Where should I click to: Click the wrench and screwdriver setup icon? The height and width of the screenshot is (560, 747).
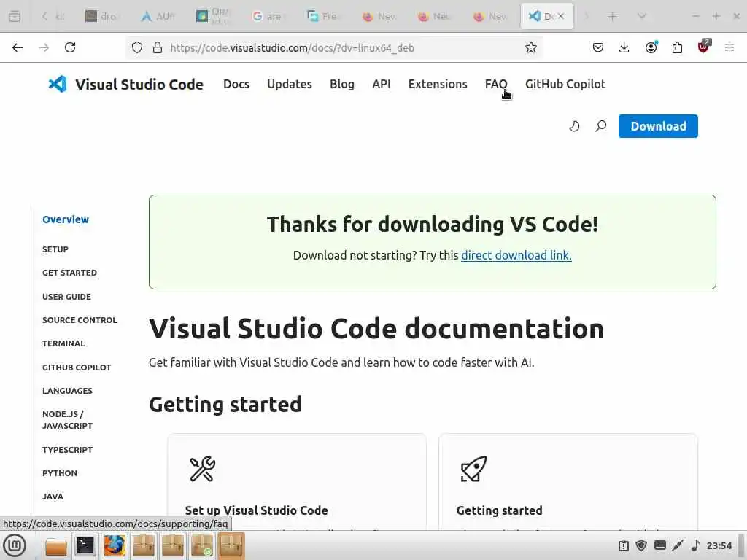click(203, 469)
